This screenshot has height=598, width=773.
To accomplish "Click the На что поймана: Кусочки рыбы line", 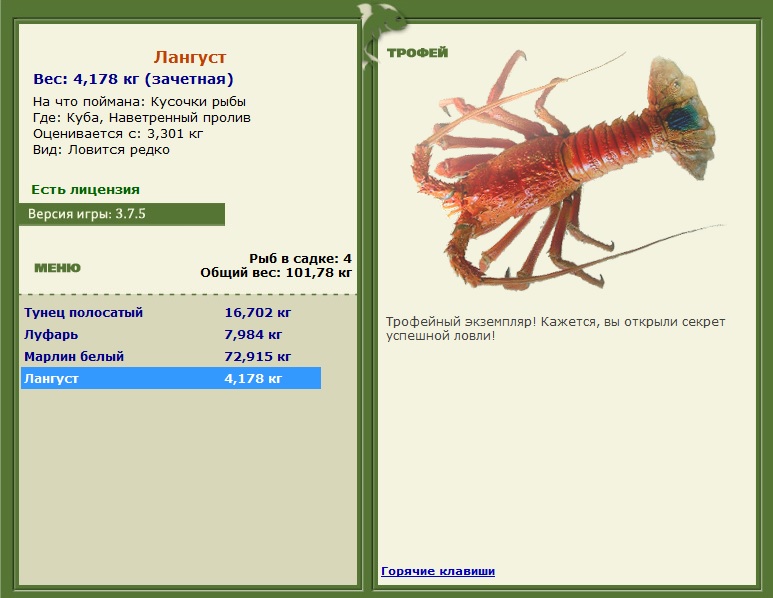I will [140, 102].
